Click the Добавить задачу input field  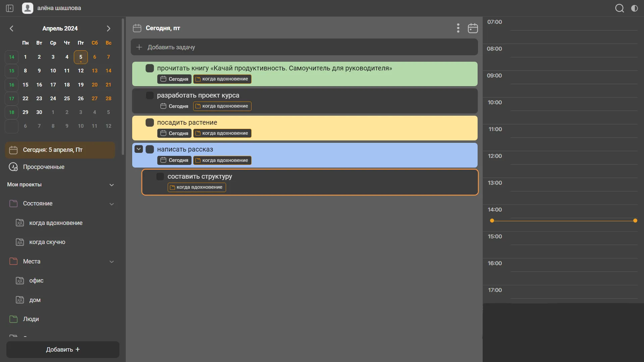tap(304, 47)
